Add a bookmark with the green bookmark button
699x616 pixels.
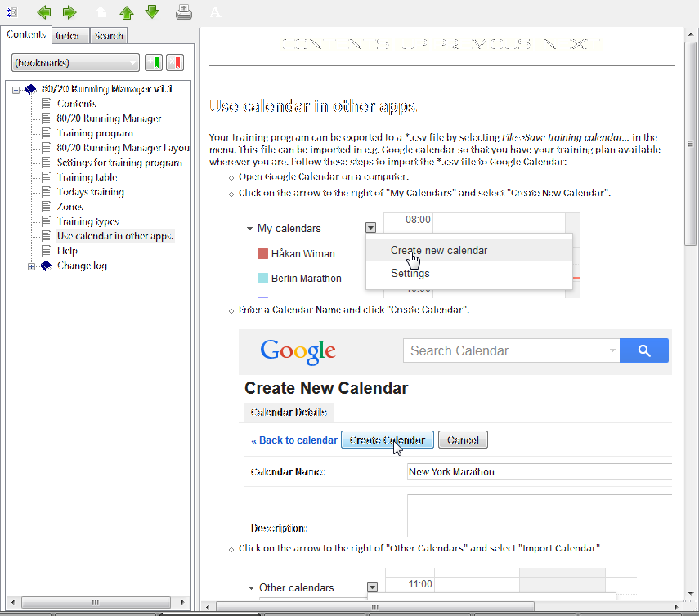pos(153,63)
